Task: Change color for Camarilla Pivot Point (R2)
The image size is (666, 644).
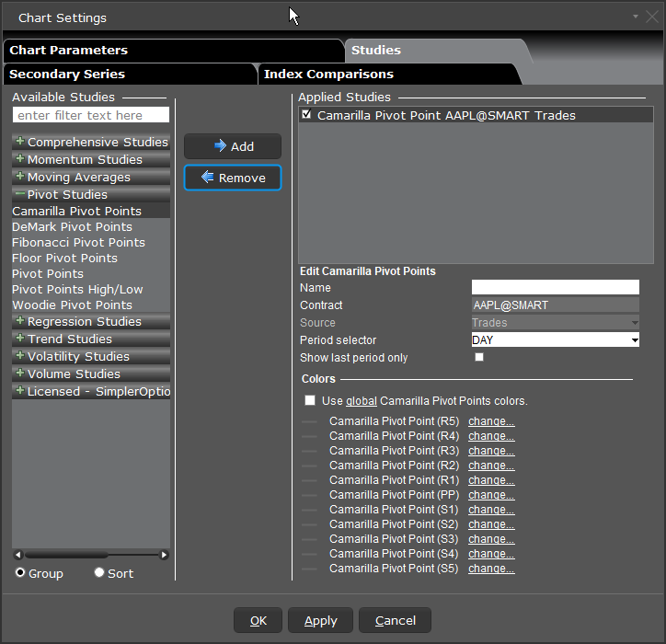Action: point(491,466)
